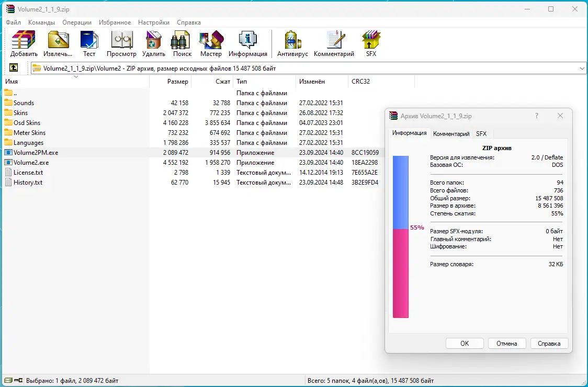588x387 pixels.
Task: Switch to the Комментарий tab in dialog
Action: [x=451, y=133]
